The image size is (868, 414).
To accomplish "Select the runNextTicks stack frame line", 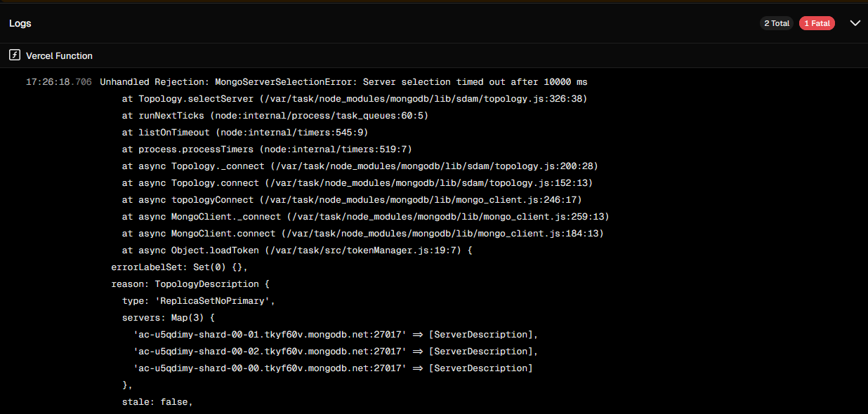I will coord(275,116).
